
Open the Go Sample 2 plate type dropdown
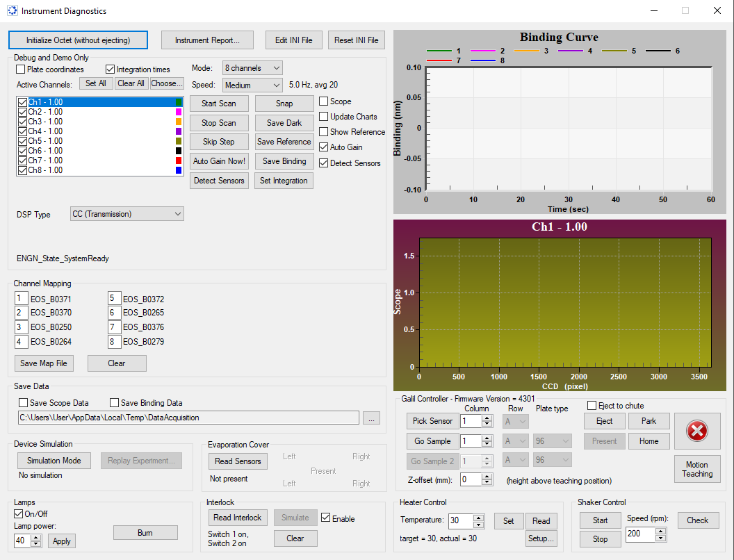click(553, 461)
